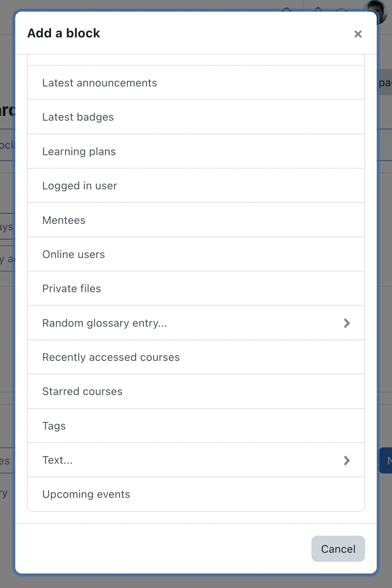This screenshot has width=392, height=588.
Task: Click the Cancel button
Action: point(338,549)
